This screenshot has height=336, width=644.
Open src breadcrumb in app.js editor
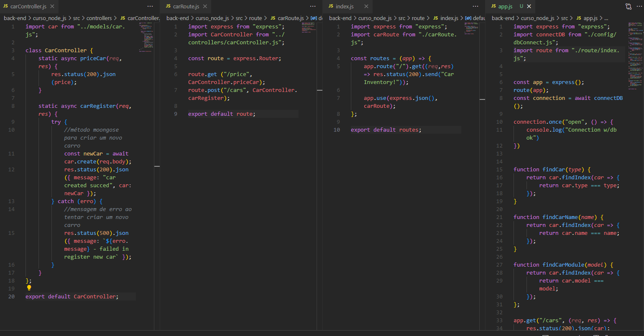coord(565,18)
